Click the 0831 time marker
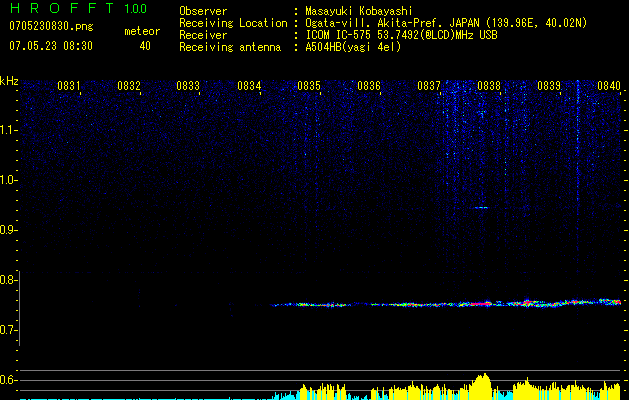This screenshot has width=629, height=400. pos(69,85)
